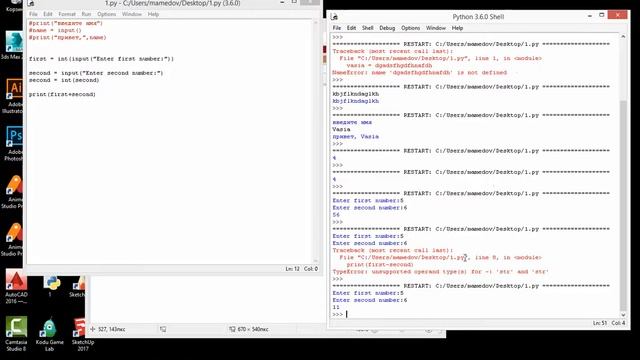Click Ln: 12 in editor status bar
The image size is (640, 360).
click(292, 269)
